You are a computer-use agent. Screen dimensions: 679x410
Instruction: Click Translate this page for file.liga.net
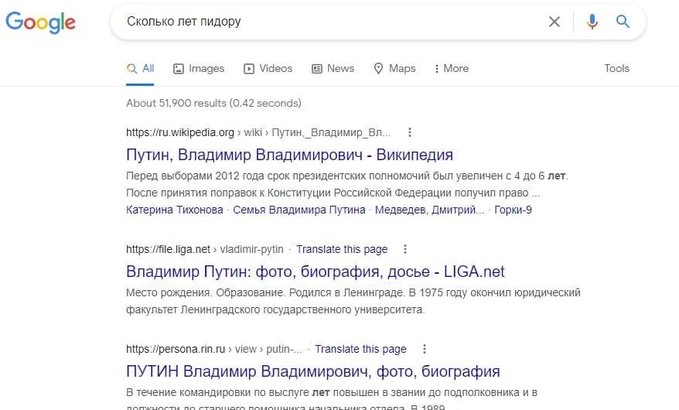342,249
